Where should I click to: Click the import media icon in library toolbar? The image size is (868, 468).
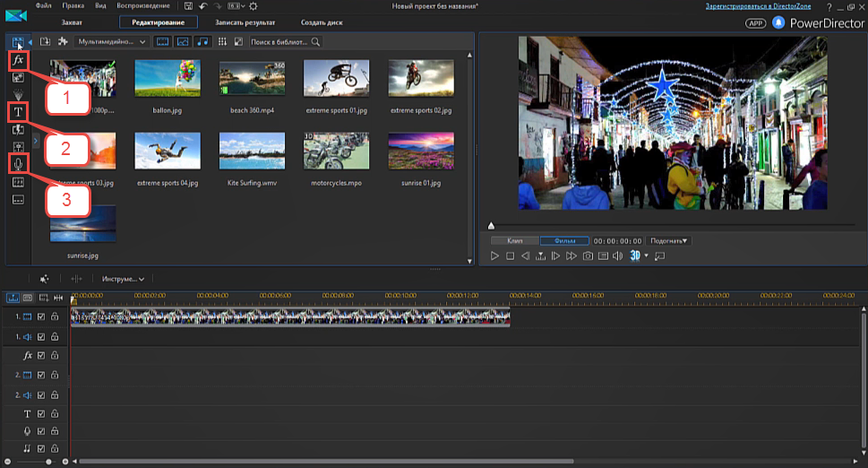coord(45,42)
